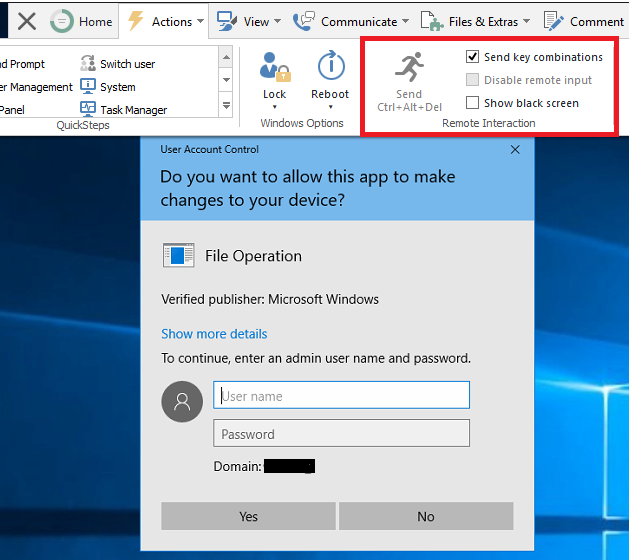The height and width of the screenshot is (560, 630).
Task: Select System quick step
Action: 118,87
